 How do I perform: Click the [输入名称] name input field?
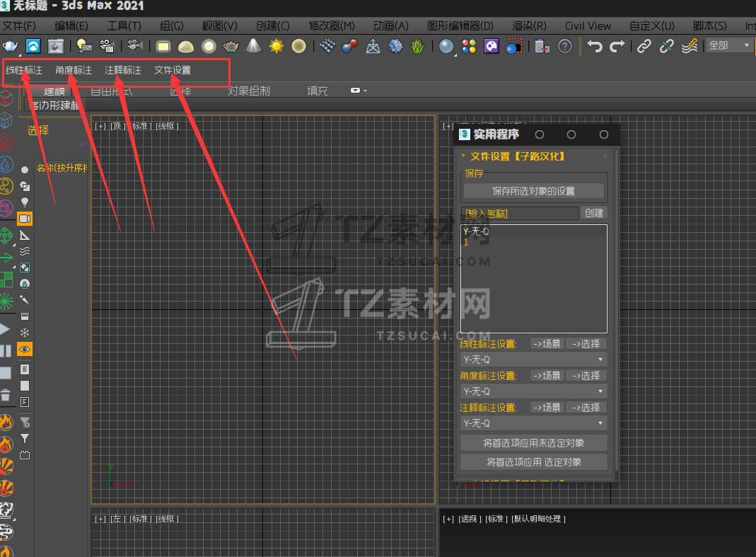click(519, 213)
